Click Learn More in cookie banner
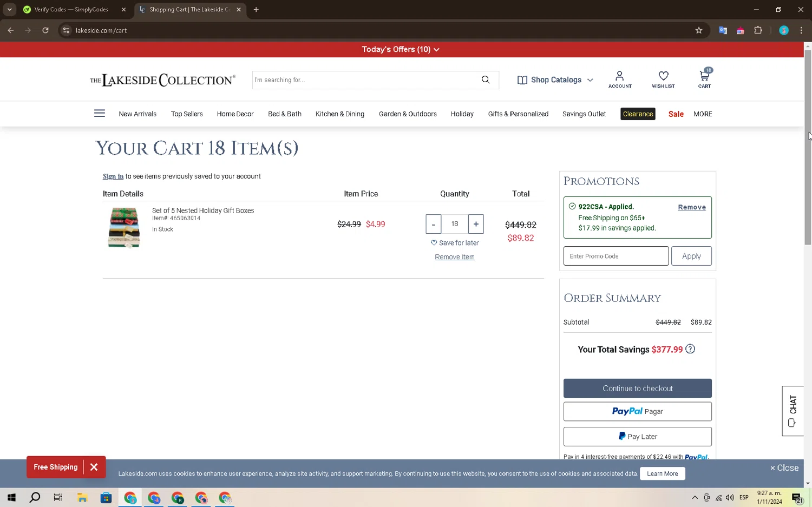 click(x=662, y=473)
